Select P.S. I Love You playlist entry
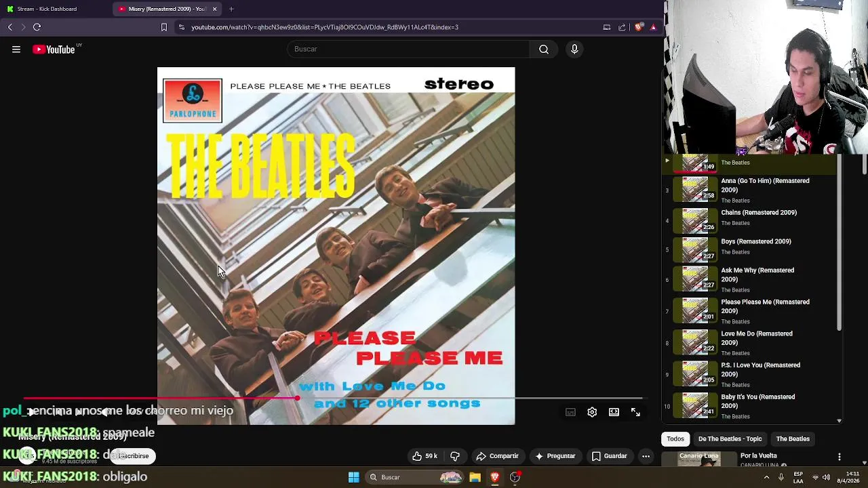The image size is (868, 488). [x=749, y=374]
